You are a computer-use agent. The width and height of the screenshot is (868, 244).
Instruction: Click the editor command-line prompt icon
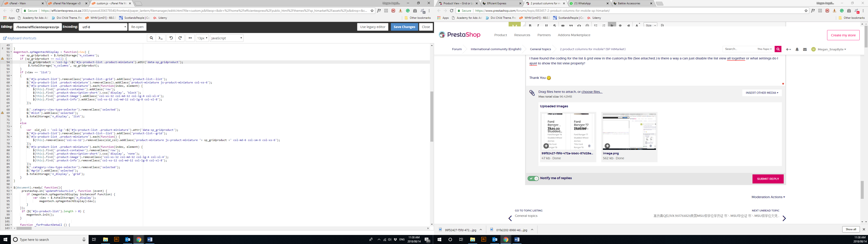[161, 38]
